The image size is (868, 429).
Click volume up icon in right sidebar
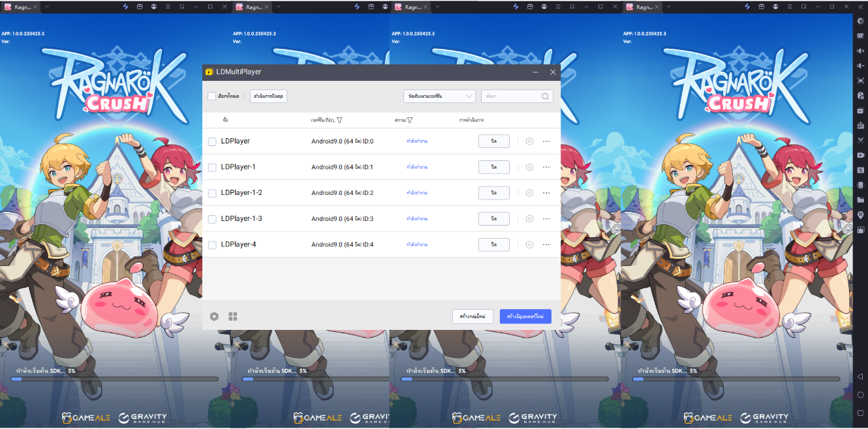(x=861, y=51)
